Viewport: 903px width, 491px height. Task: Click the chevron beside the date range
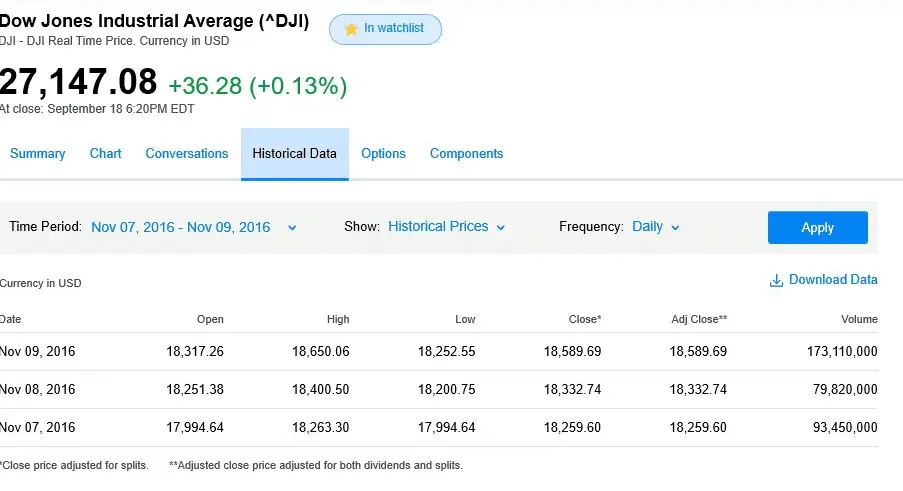(292, 228)
